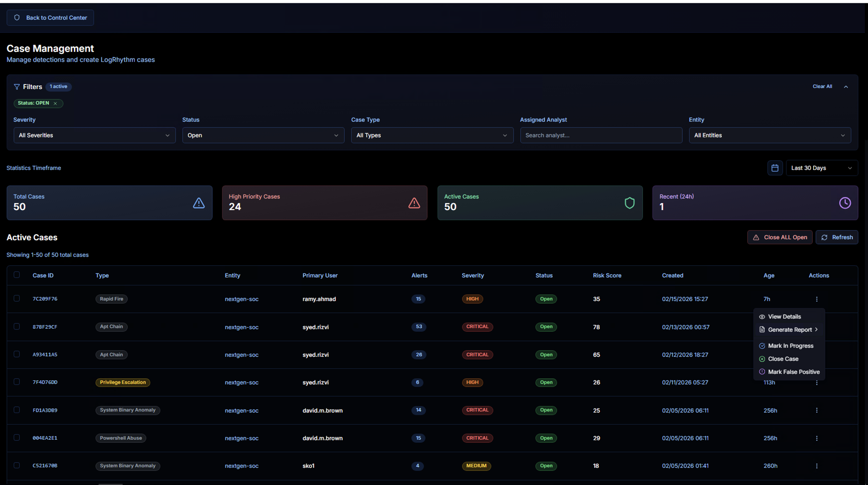The width and height of the screenshot is (868, 485).
Task: Select Mark False Positive menu entry
Action: pyautogui.click(x=794, y=372)
